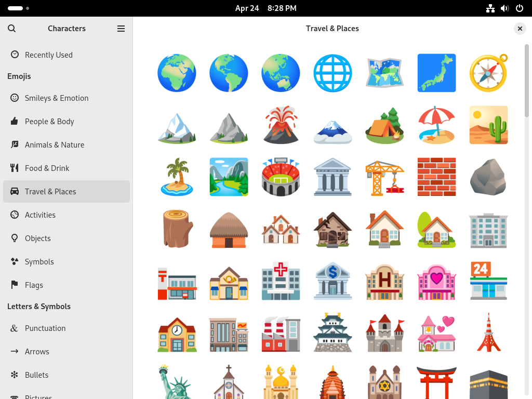Select the hospital emoji with red cross
Image resolution: width=532 pixels, height=399 pixels.
click(281, 281)
